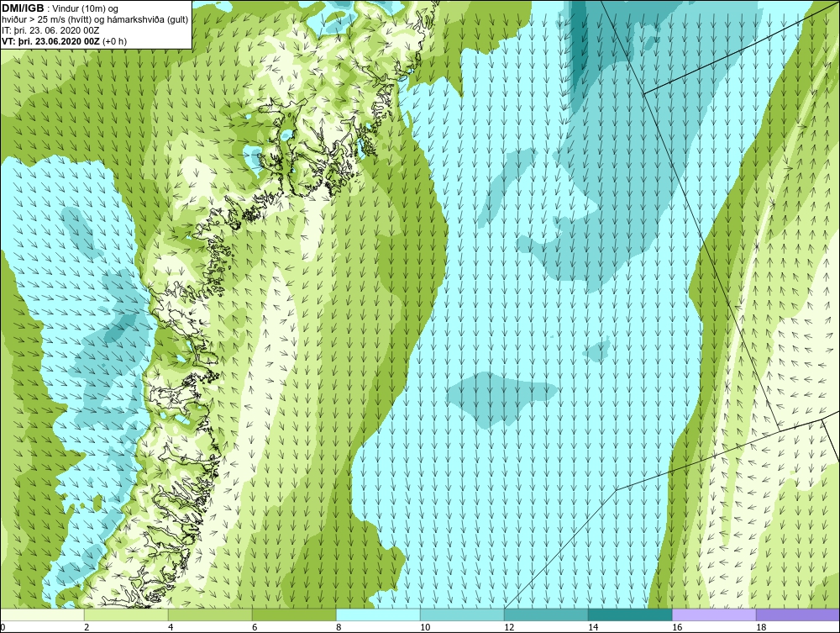Click the 8–10 m/s light cyan legend swatch
840x633 pixels.
pyautogui.click(x=378, y=615)
